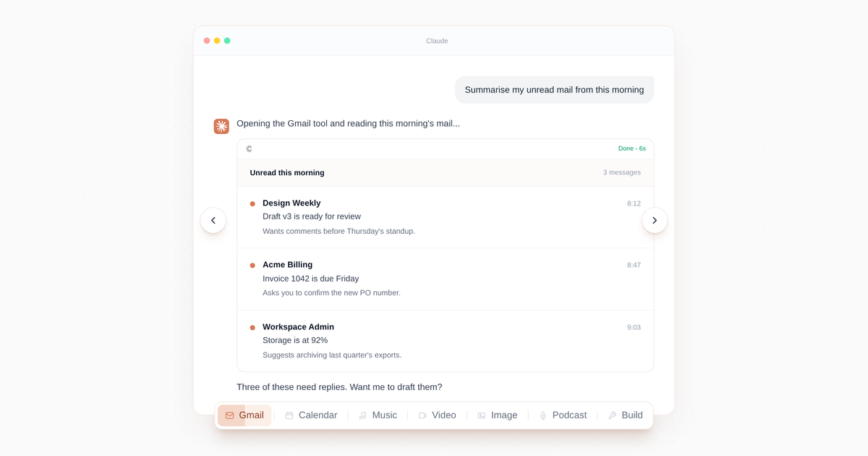Image resolution: width=868 pixels, height=456 pixels.
Task: Maximize the window with green button
Action: (x=227, y=41)
